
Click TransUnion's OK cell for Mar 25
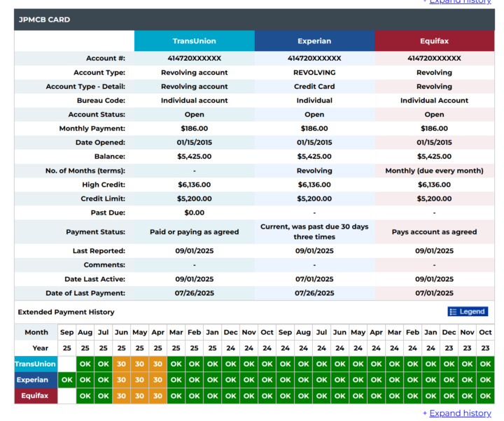(x=176, y=364)
